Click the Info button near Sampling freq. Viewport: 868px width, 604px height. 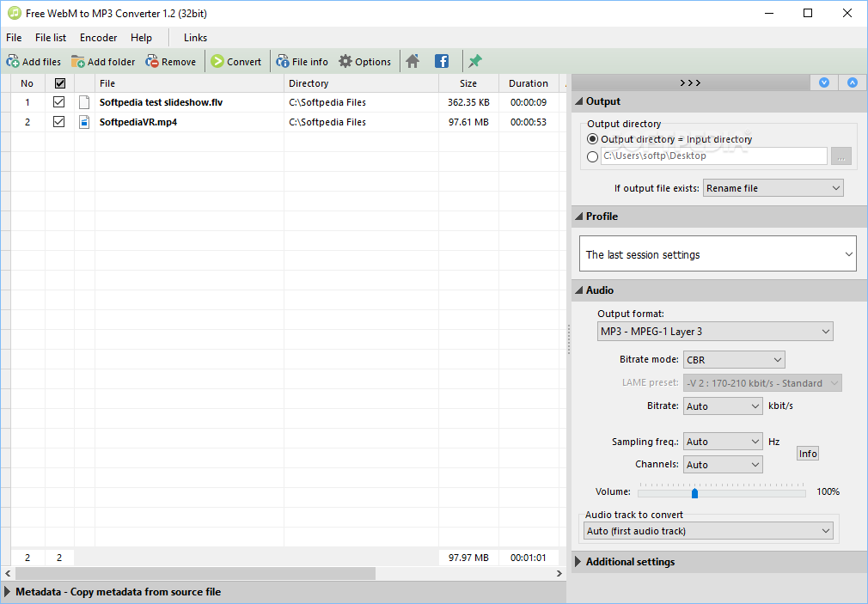[808, 454]
